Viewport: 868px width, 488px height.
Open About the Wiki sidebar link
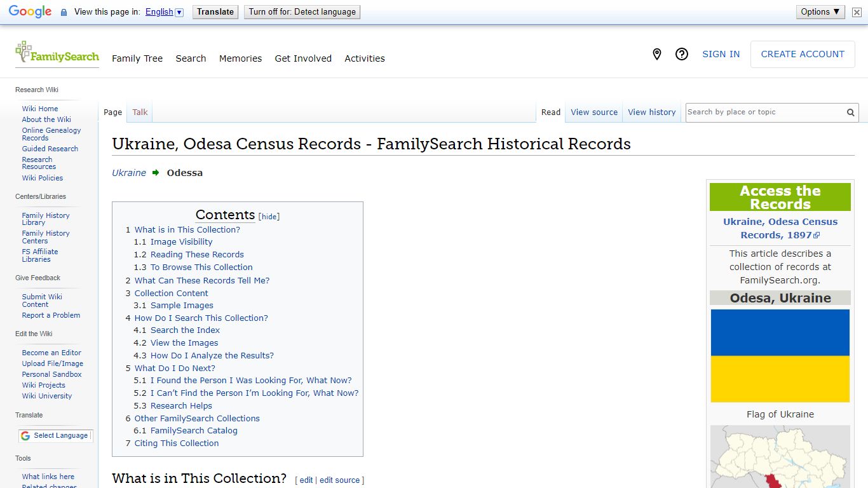click(x=46, y=119)
